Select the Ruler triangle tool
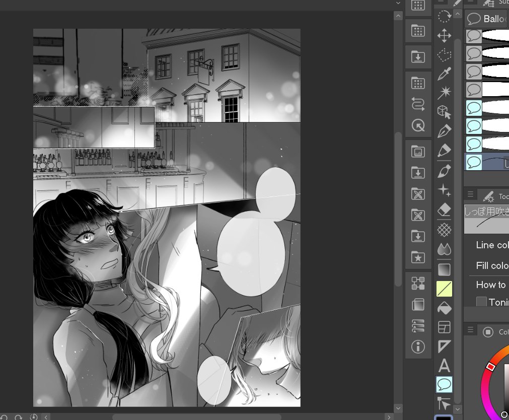 pyautogui.click(x=444, y=346)
